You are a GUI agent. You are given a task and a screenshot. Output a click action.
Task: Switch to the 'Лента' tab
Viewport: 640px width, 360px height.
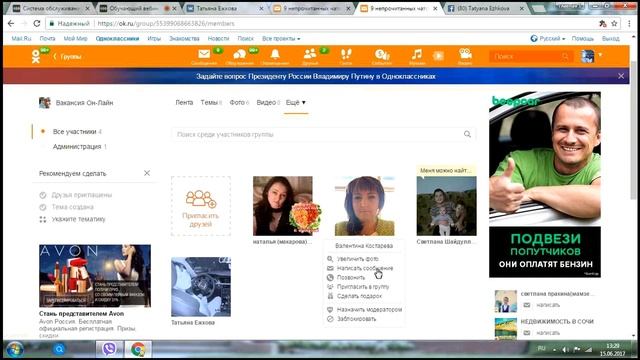[184, 102]
